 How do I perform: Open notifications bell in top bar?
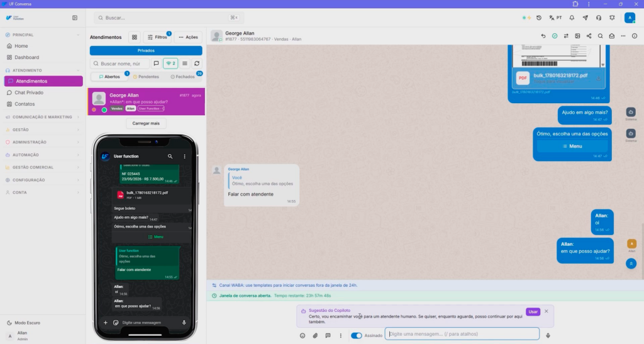(572, 18)
